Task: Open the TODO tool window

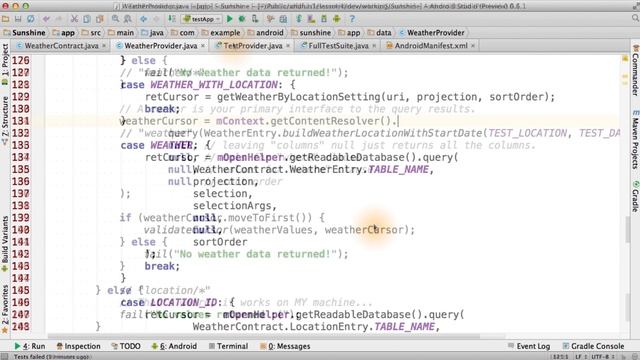Action: tap(126, 346)
